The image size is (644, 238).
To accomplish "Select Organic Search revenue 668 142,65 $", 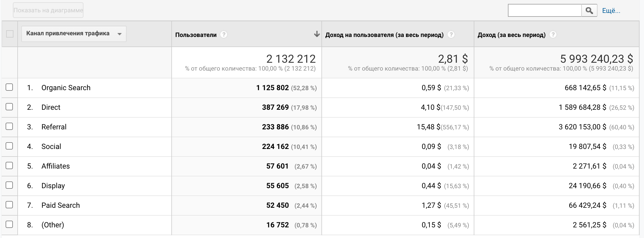I will pyautogui.click(x=585, y=88).
